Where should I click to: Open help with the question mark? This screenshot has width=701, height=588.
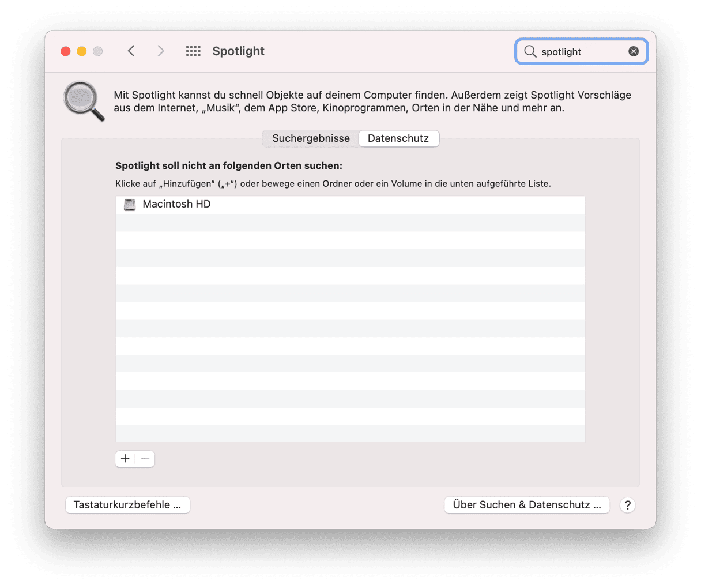(628, 506)
